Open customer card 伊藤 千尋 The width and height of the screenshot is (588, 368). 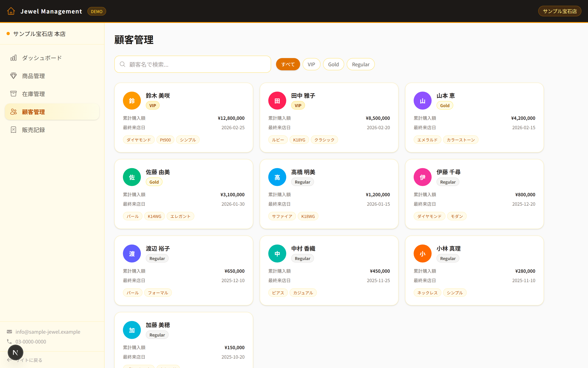(474, 194)
